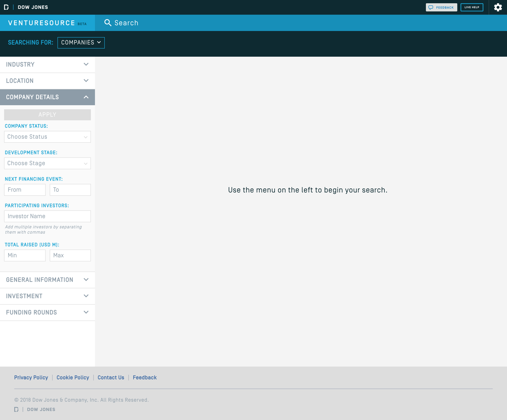Open the Feedback link in footer
507x420 pixels.
pos(145,378)
